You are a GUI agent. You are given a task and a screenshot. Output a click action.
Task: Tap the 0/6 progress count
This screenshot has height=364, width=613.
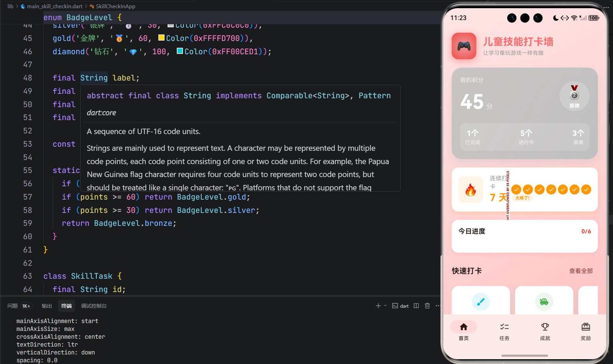(586, 231)
